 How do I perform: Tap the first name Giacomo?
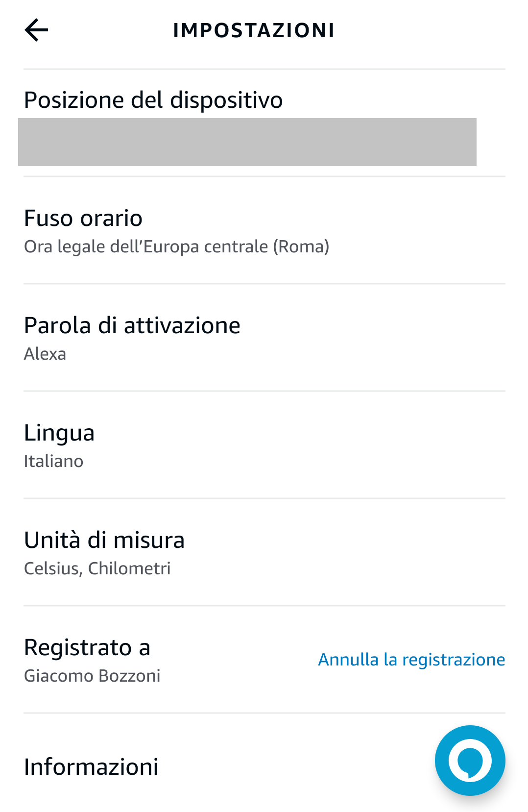[x=58, y=676]
